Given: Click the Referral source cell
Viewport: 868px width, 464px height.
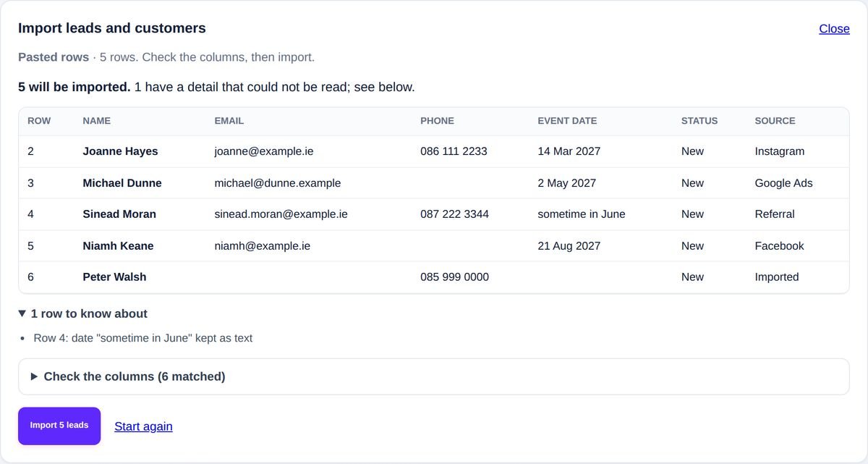Looking at the screenshot, I should tap(775, 214).
